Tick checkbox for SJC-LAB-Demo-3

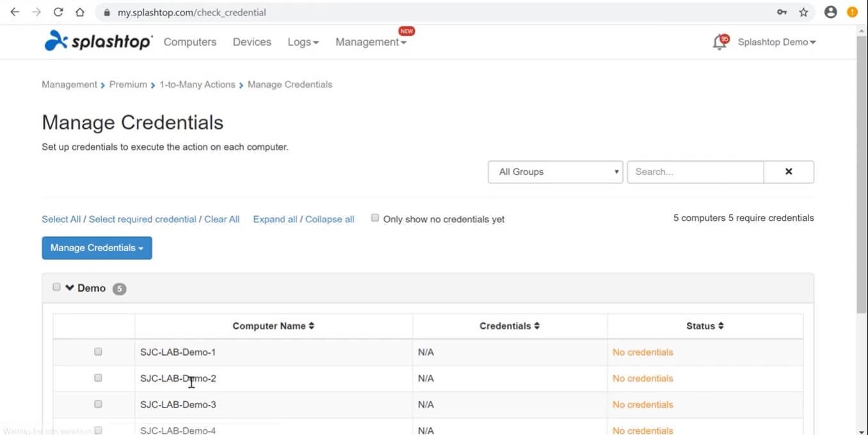coord(98,404)
